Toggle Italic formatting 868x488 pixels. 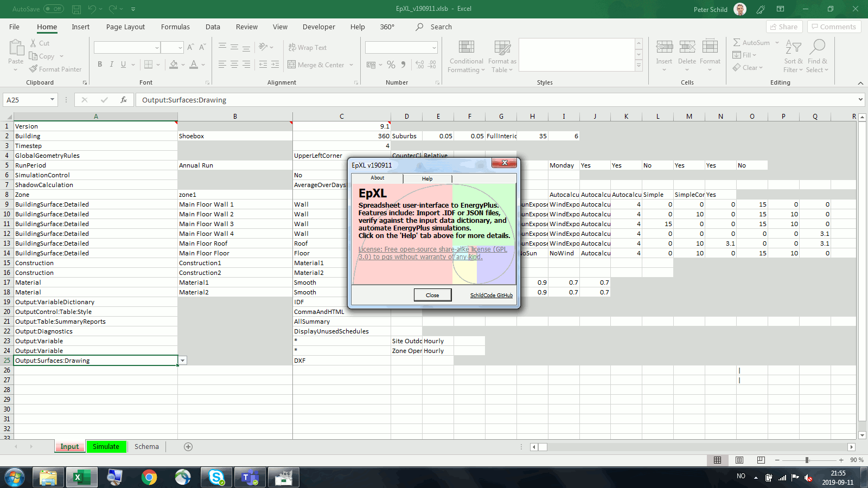tap(112, 65)
